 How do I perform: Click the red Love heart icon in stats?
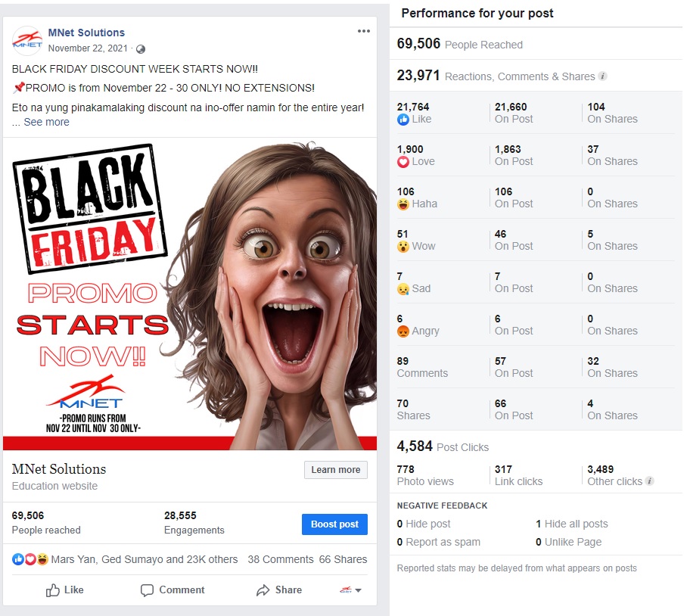(403, 162)
